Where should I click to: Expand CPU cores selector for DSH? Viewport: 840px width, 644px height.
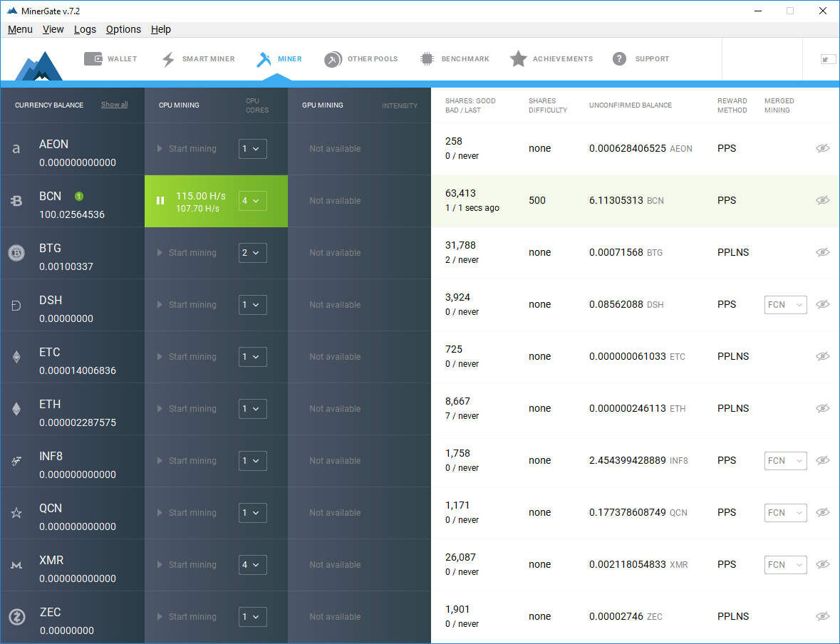tap(253, 305)
